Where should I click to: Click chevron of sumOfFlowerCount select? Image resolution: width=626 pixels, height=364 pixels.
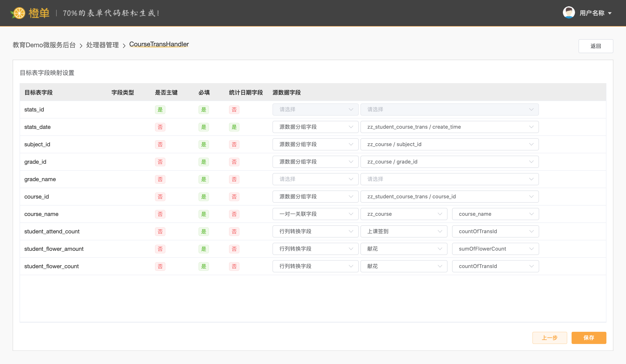pos(531,249)
